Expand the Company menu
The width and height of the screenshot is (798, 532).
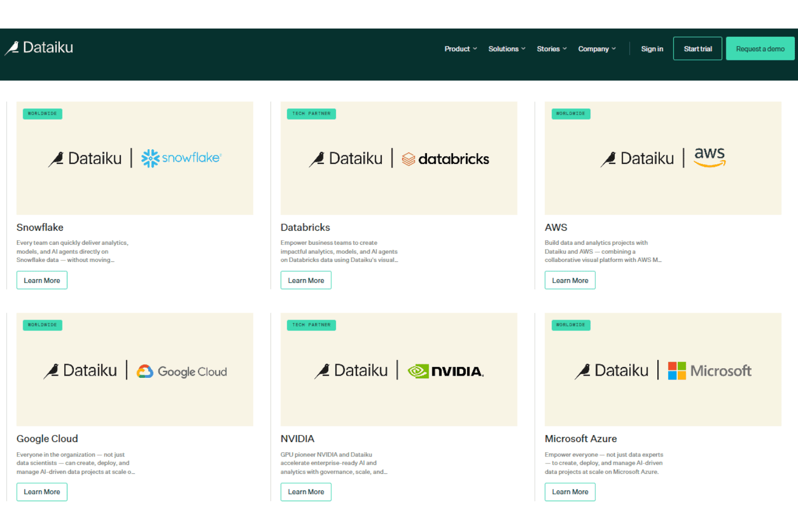pos(597,49)
